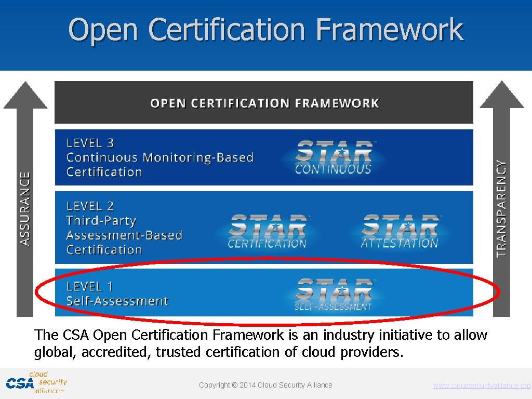Image resolution: width=532 pixels, height=399 pixels.
Task: Select the STAR Attestation badge
Action: pos(401,228)
